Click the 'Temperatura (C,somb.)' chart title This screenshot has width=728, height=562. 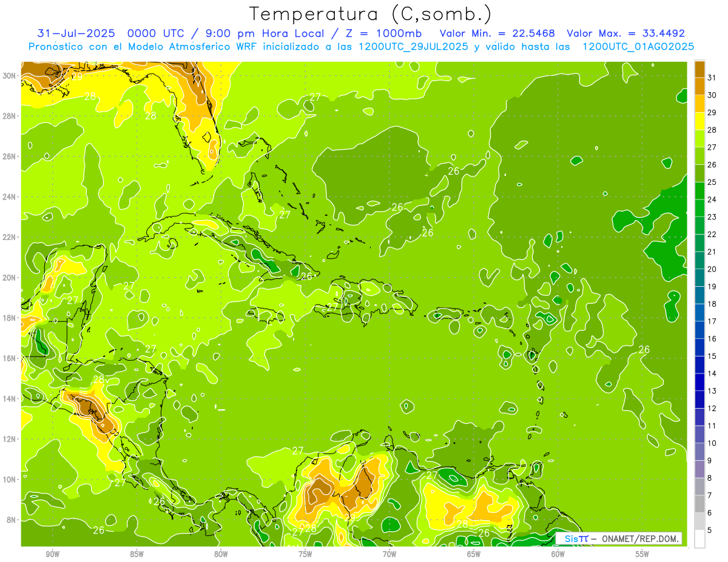371,15
